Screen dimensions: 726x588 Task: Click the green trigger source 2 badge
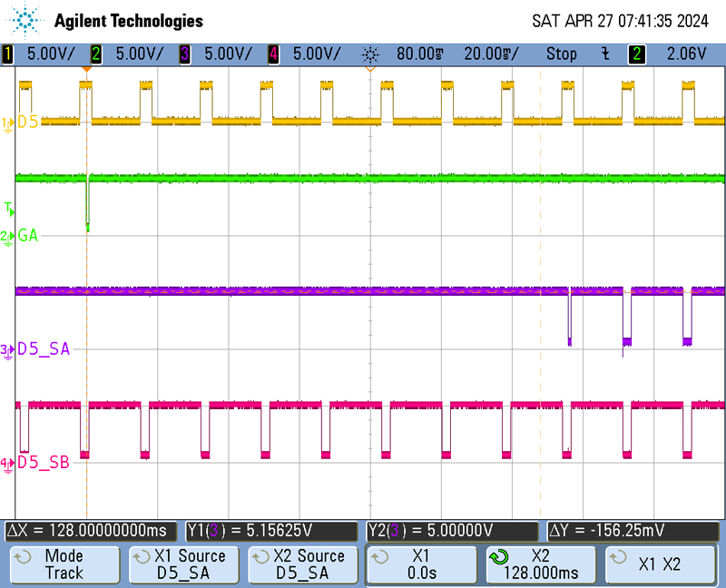(x=637, y=54)
